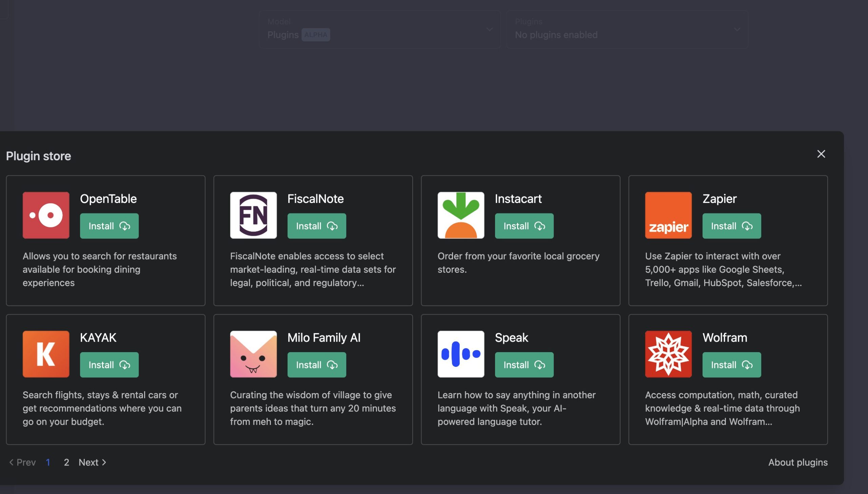The height and width of the screenshot is (494, 868).
Task: Open the Model selector dropdown
Action: click(379, 30)
